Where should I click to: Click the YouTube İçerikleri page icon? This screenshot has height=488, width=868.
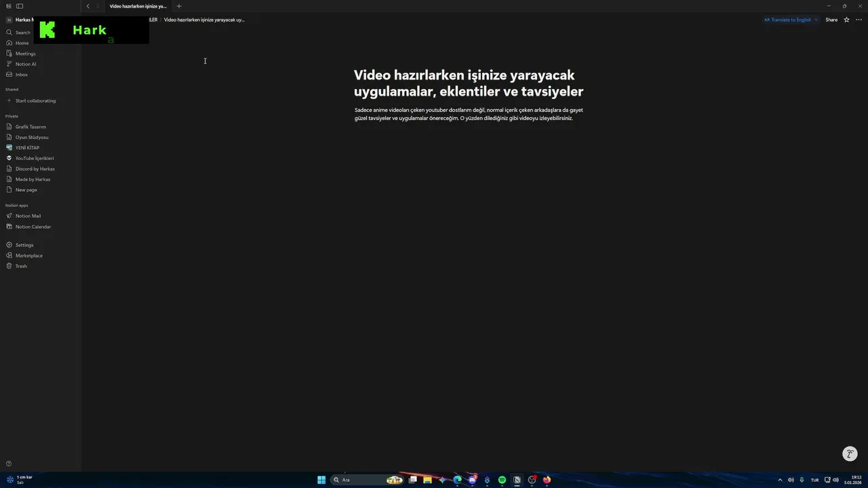9,158
